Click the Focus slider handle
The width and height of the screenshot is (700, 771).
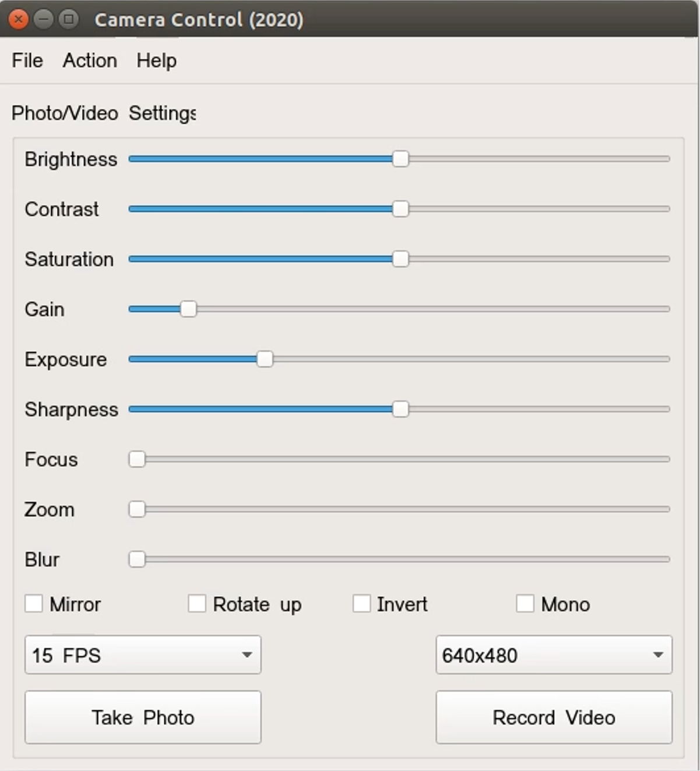(137, 459)
